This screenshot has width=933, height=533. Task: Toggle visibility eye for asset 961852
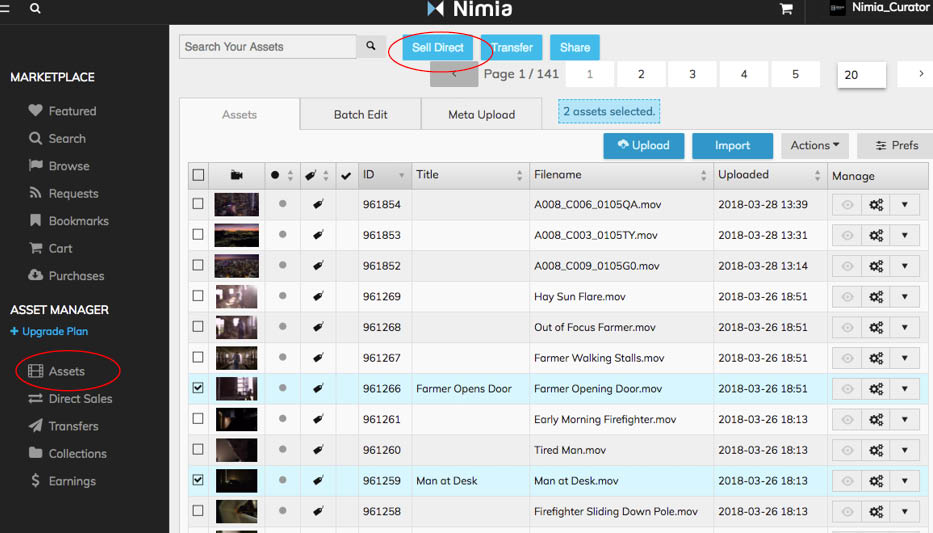(847, 266)
